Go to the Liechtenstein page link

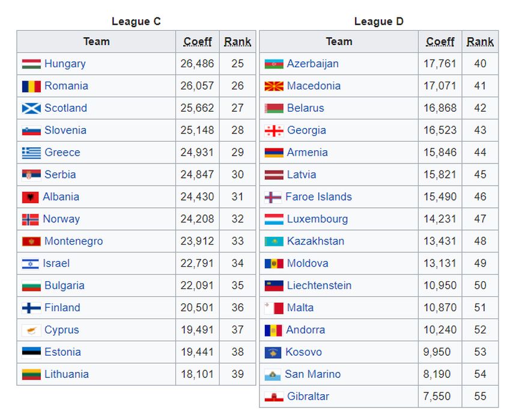(x=319, y=286)
